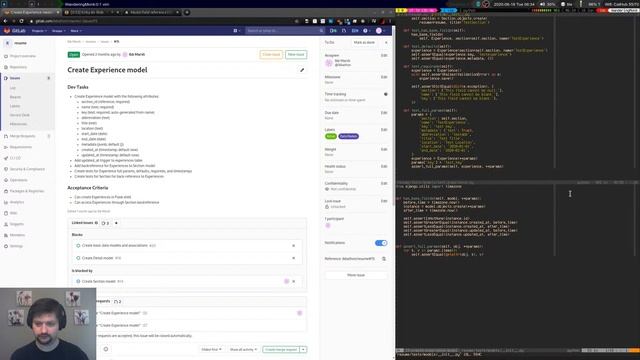The width and height of the screenshot is (640, 360).
Task: Open project Settings in the sidebar
Action: (x=16, y=246)
